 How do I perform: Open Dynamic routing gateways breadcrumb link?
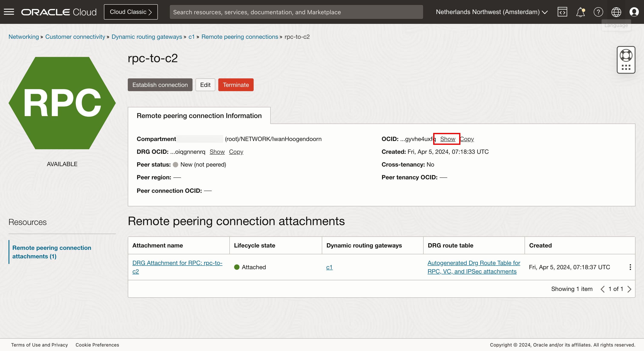147,37
